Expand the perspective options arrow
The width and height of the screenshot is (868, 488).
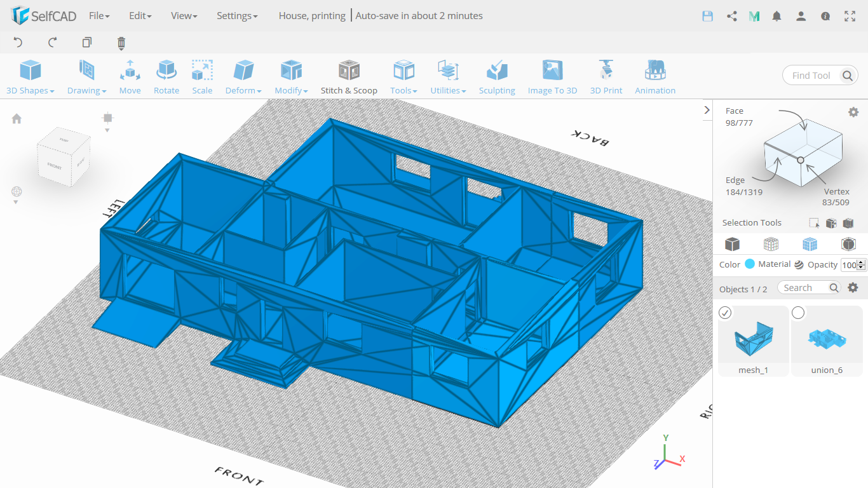click(x=16, y=202)
